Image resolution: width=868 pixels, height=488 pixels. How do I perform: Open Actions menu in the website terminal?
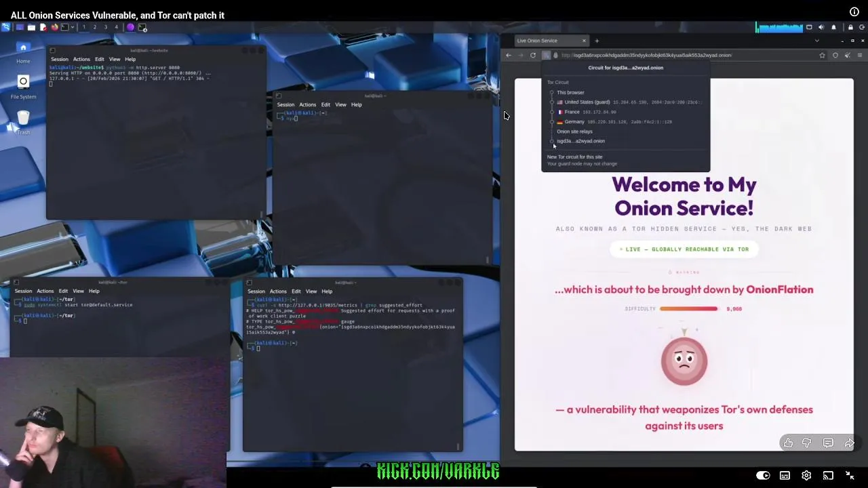point(81,59)
